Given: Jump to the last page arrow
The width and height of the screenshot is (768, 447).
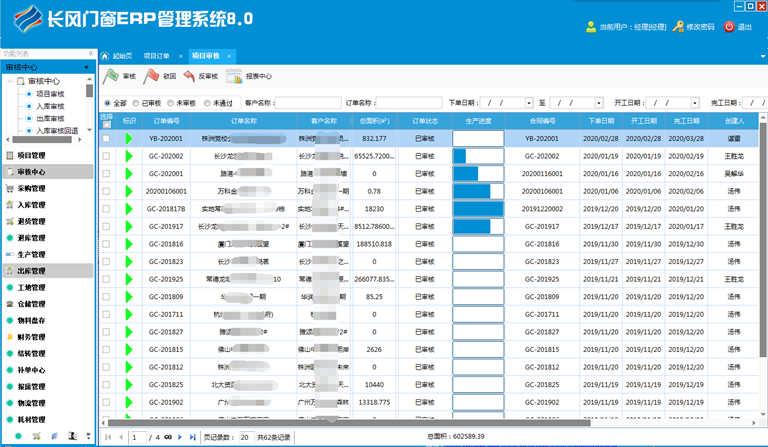Looking at the screenshot, I should [193, 437].
